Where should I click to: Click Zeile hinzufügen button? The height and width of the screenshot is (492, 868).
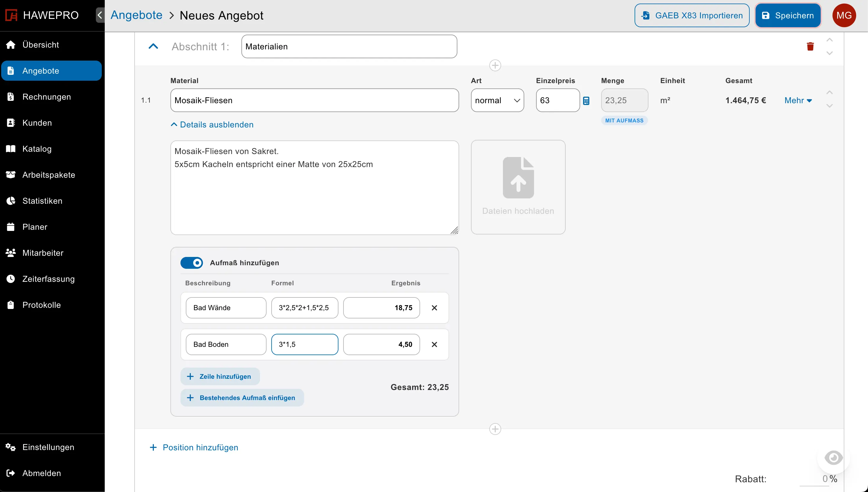coord(220,376)
